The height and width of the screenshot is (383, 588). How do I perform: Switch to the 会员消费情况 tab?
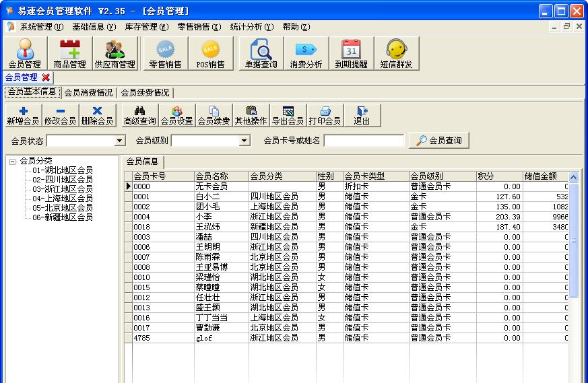click(88, 93)
